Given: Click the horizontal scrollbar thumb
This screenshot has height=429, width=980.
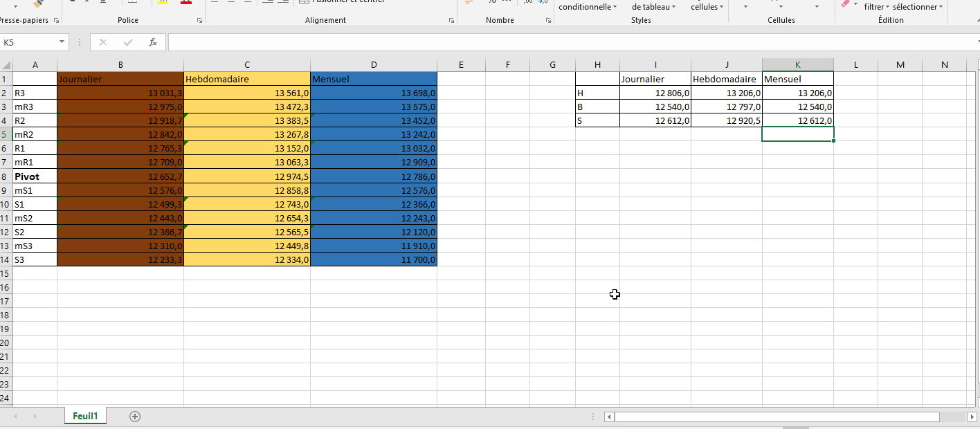Looking at the screenshot, I should point(777,417).
